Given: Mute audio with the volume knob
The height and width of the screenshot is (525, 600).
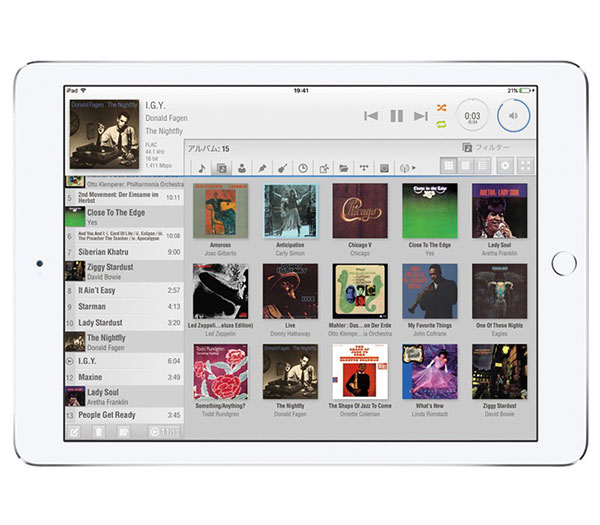Looking at the screenshot, I should tap(513, 116).
